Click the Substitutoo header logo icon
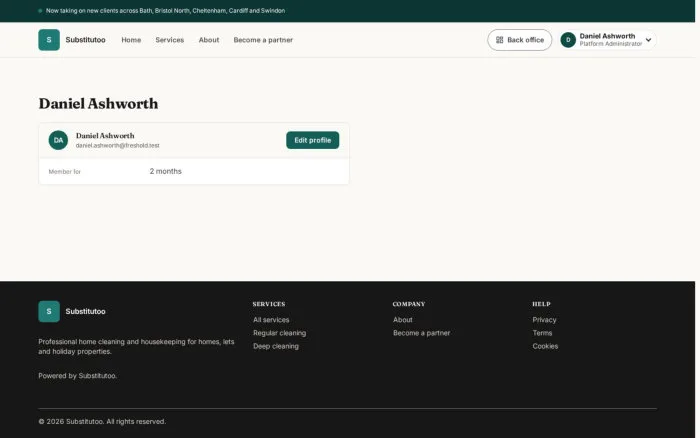 tap(49, 40)
